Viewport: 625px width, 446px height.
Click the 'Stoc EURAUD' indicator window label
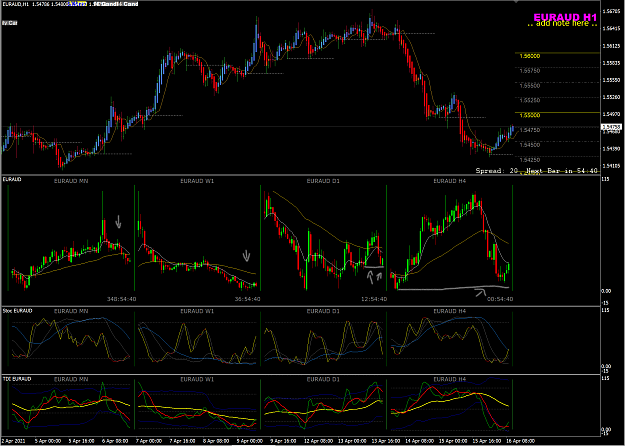[18, 310]
